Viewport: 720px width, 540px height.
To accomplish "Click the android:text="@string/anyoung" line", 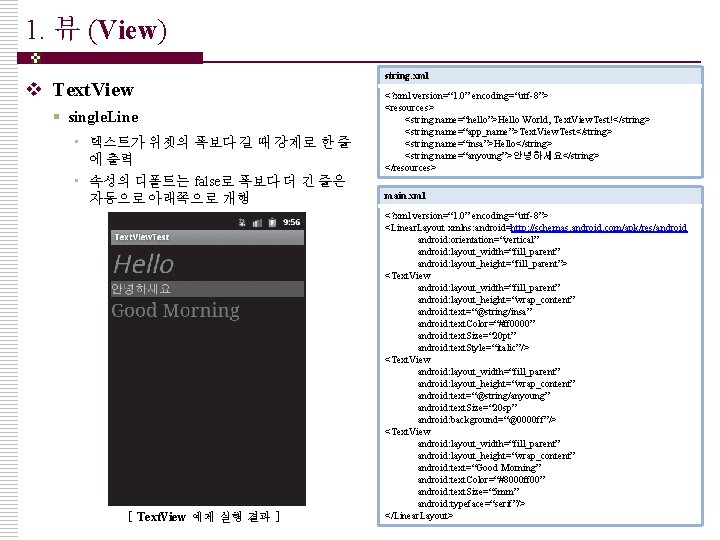I will [484, 396].
